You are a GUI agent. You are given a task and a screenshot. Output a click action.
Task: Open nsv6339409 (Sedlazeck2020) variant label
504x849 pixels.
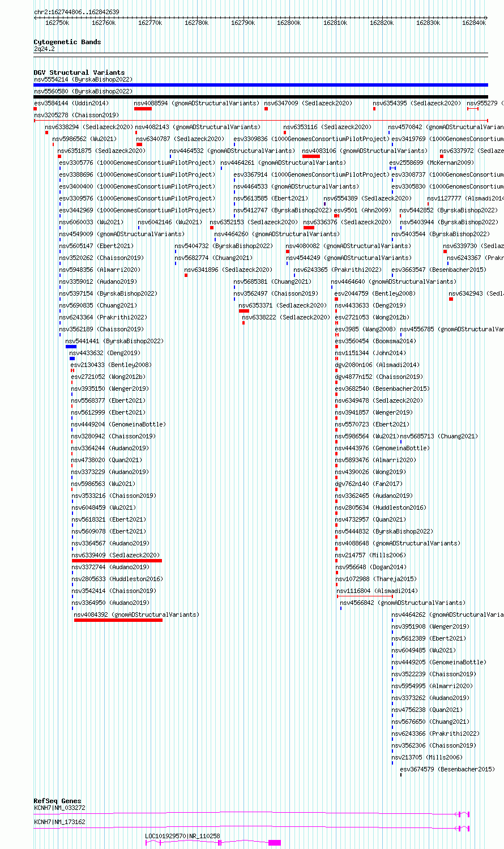point(116,555)
